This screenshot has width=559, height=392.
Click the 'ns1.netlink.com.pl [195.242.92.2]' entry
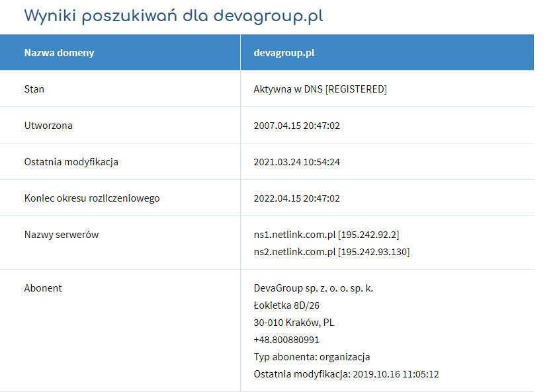(326, 235)
